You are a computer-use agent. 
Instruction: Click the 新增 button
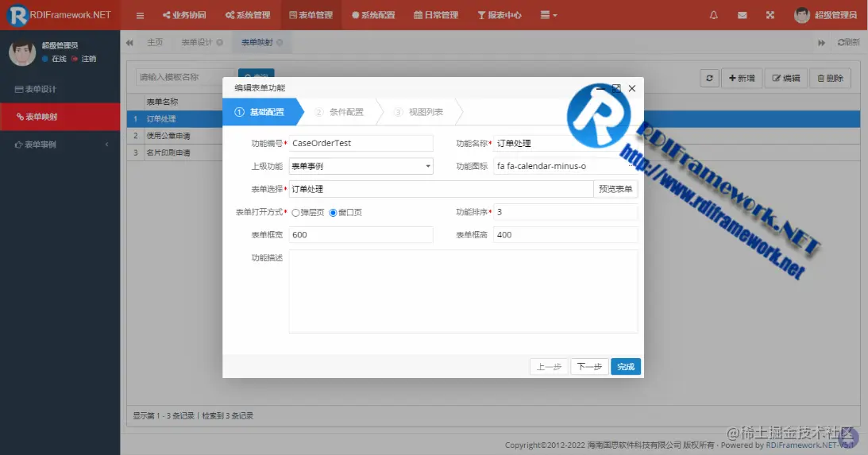tap(742, 78)
